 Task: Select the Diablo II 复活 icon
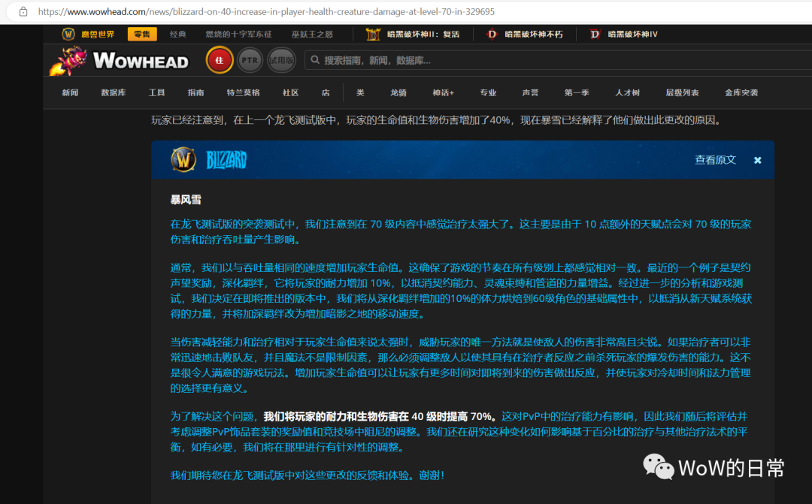[x=371, y=34]
